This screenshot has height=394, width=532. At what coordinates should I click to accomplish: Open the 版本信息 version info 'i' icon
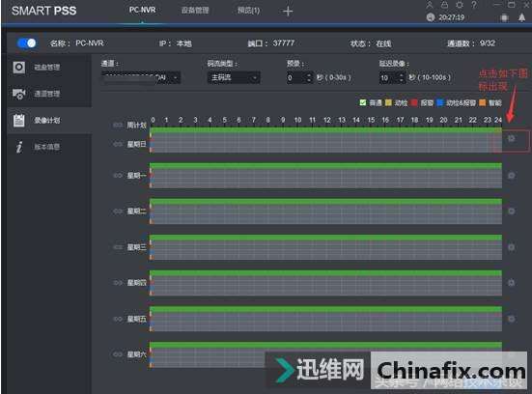(19, 147)
